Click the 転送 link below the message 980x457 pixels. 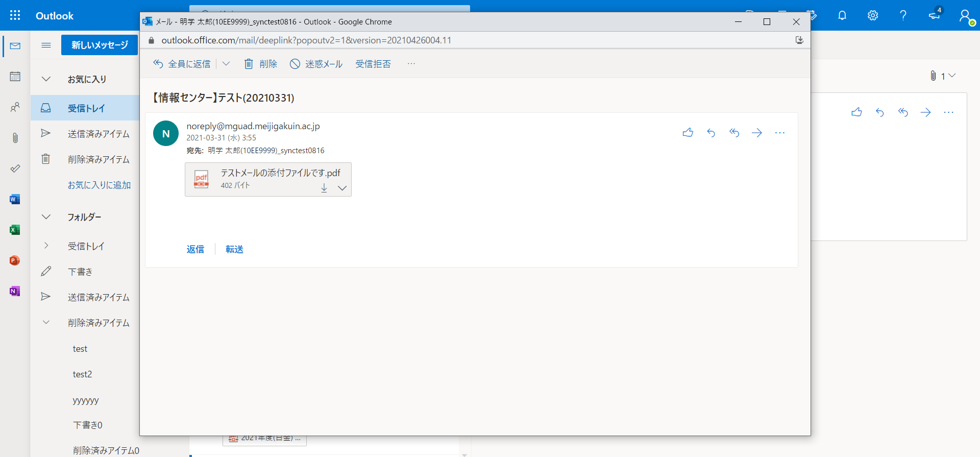234,249
